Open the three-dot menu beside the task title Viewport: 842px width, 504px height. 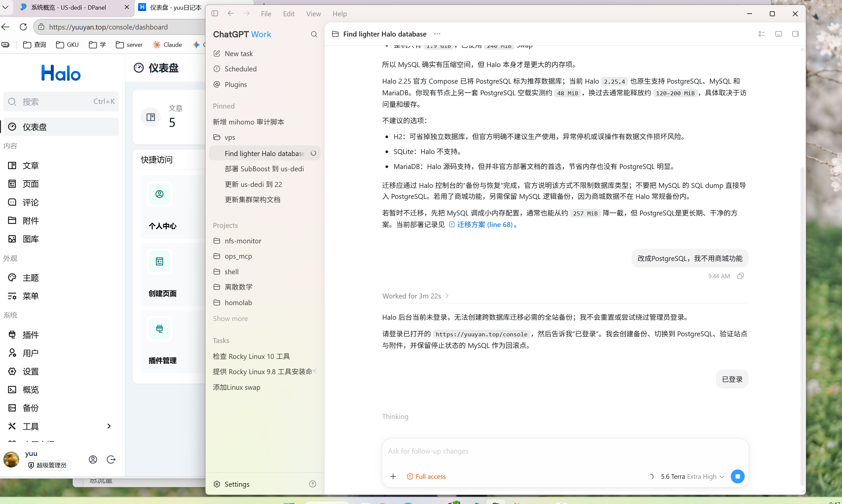[x=437, y=34]
